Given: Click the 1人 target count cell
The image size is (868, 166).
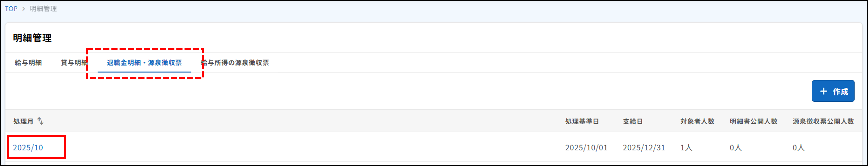Looking at the screenshot, I should click(686, 147).
